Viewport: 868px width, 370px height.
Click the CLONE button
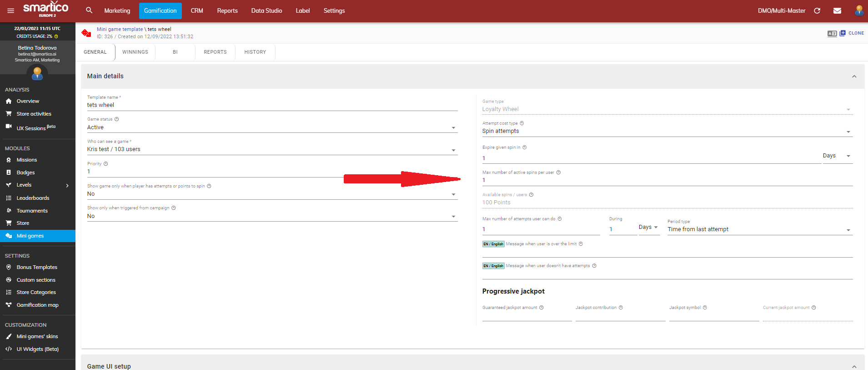click(x=852, y=33)
